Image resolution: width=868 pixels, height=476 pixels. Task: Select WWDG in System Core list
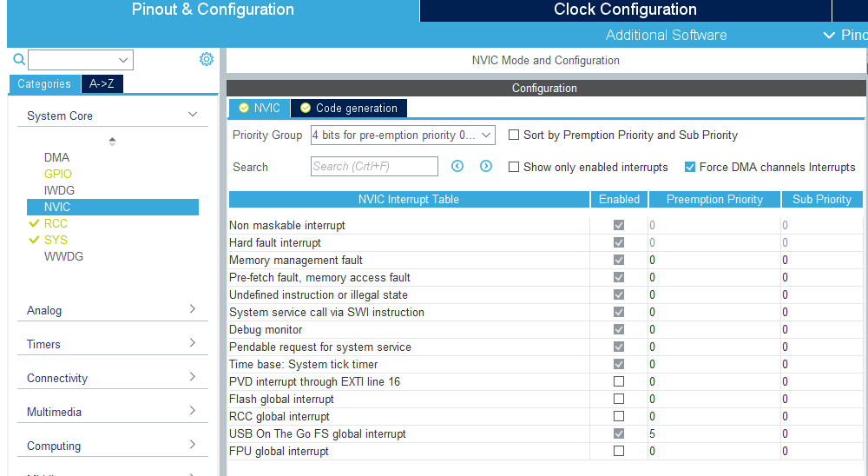coord(63,256)
